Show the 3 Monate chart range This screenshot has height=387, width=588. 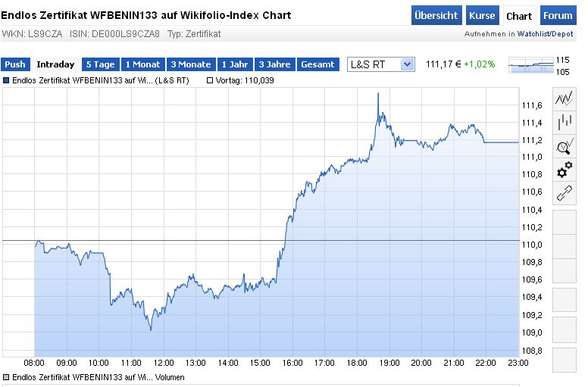[x=191, y=64]
